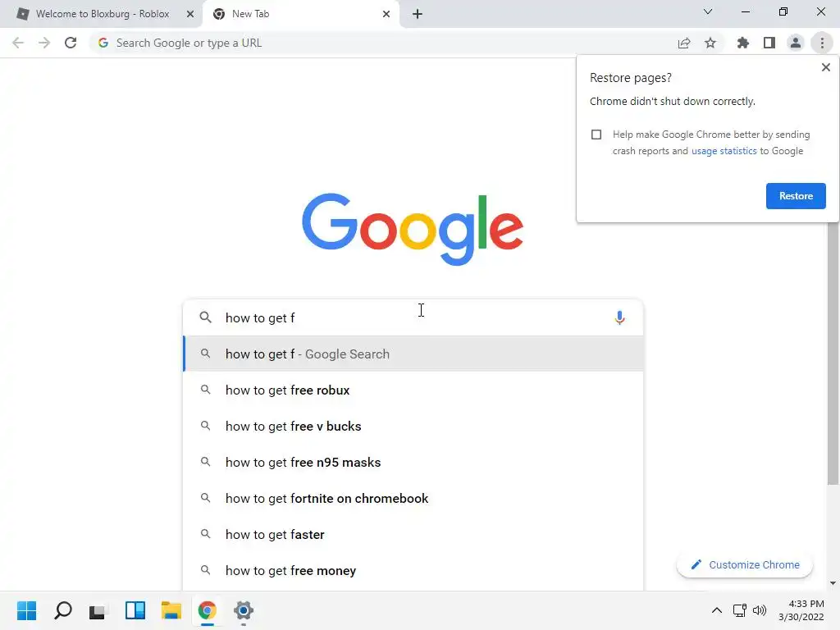Open the clock showing 4:33 PM
840x630 pixels.
pos(801,610)
